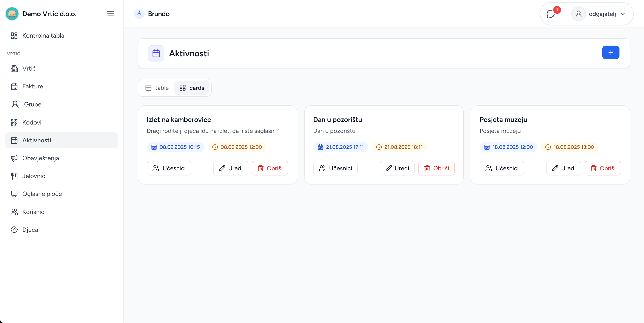Click the odgajatelj user avatar icon
This screenshot has height=323, width=644.
[578, 14]
